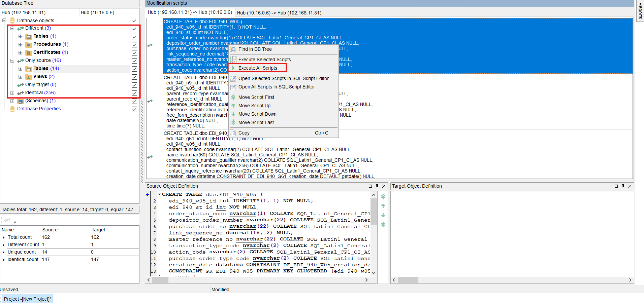The image size is (644, 303).
Task: Expand the Tables (14) node under Only source
Action: click(20, 68)
